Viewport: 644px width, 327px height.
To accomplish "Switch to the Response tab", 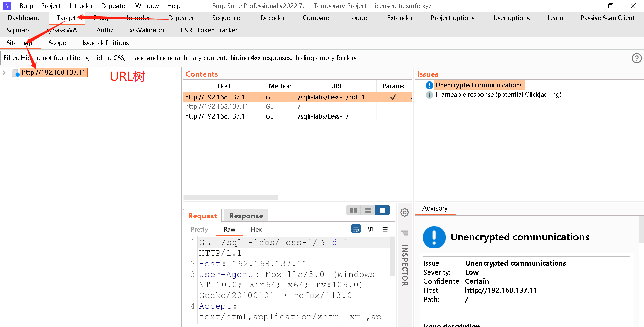I will coord(246,216).
